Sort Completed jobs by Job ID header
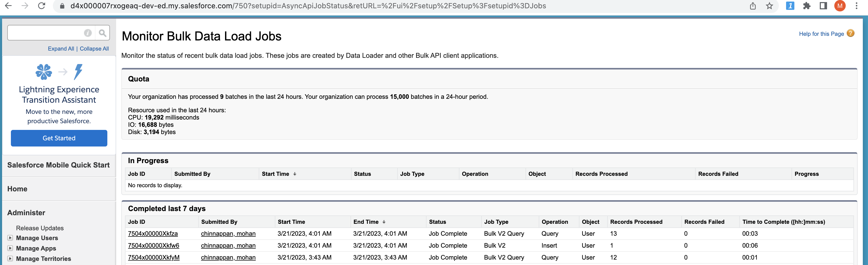Image resolution: width=868 pixels, height=265 pixels. [x=136, y=222]
